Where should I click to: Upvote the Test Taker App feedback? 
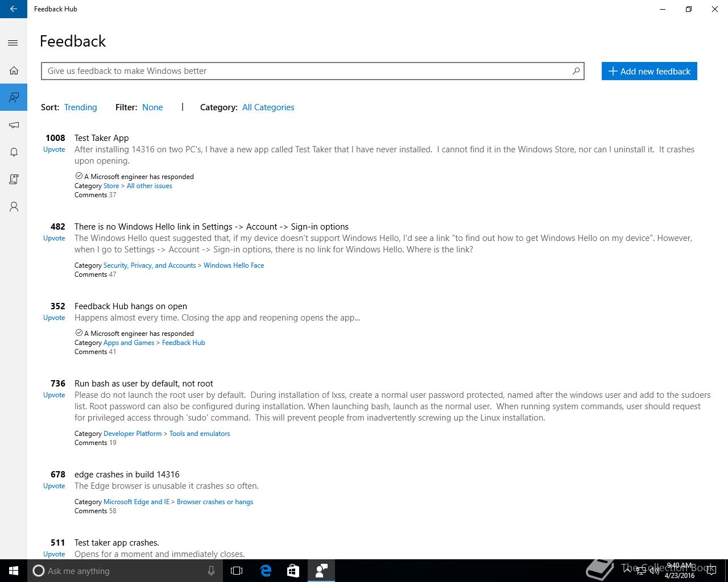[54, 149]
